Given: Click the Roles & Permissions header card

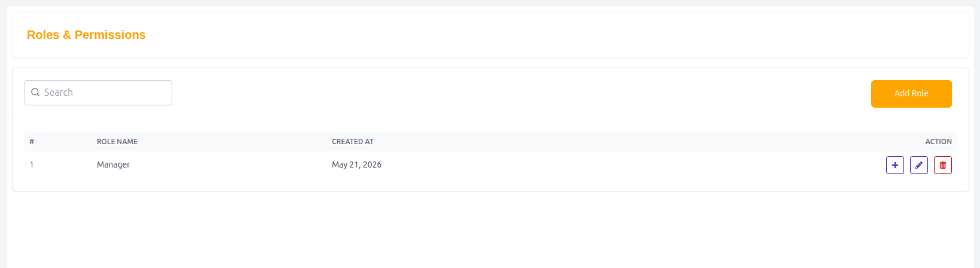Looking at the screenshot, I should pyautogui.click(x=490, y=35).
